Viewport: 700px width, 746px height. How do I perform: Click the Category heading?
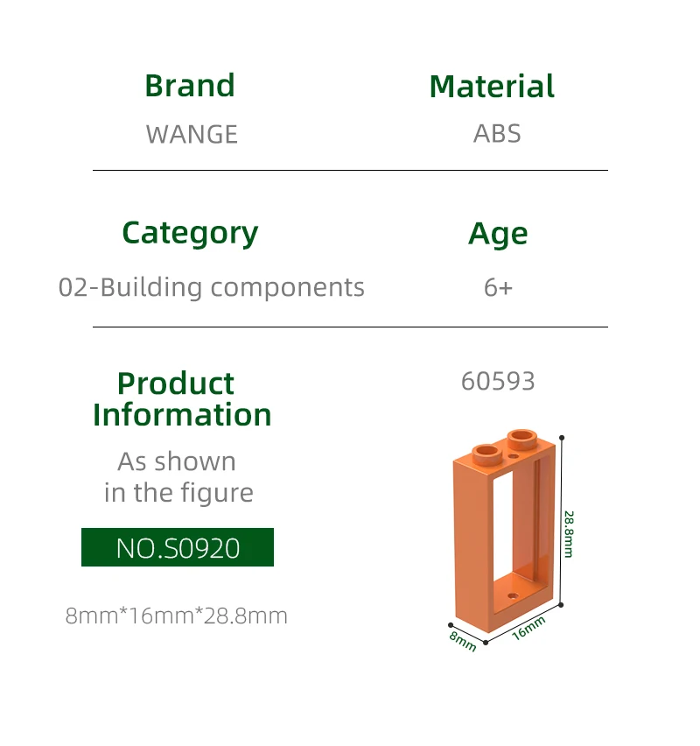click(190, 233)
